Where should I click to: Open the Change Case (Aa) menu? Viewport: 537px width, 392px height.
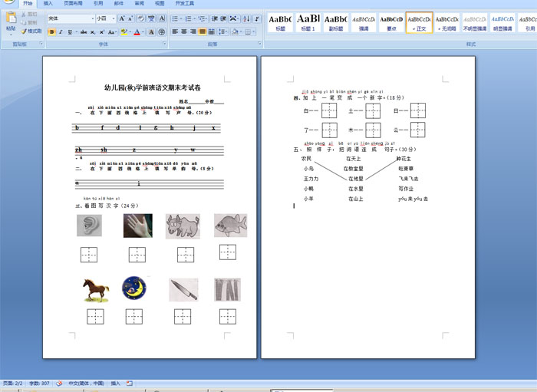[112, 32]
